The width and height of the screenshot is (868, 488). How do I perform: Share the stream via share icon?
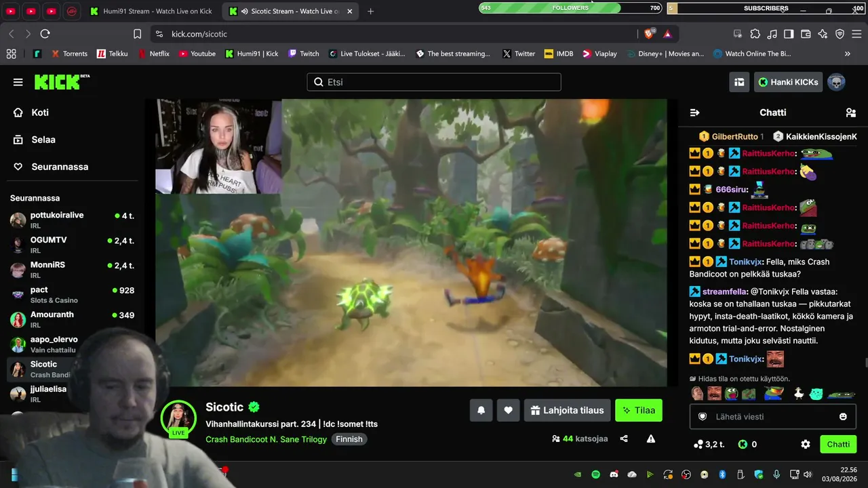pyautogui.click(x=624, y=439)
